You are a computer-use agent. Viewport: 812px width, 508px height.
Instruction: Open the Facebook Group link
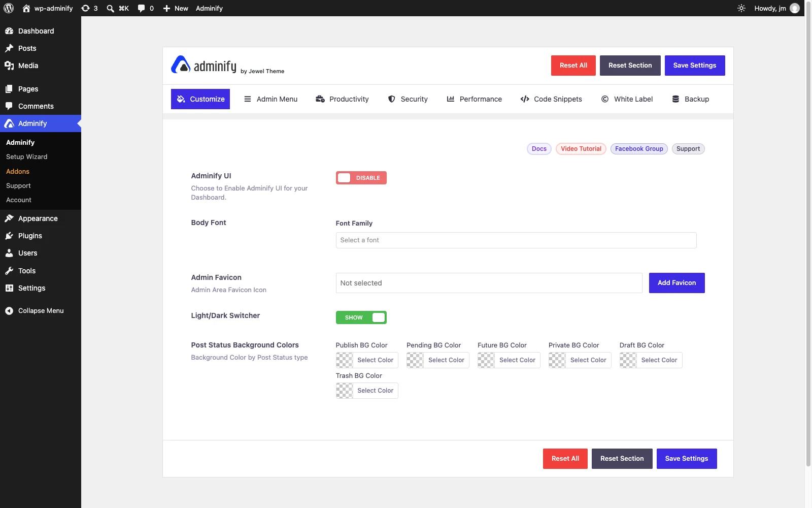pos(639,149)
